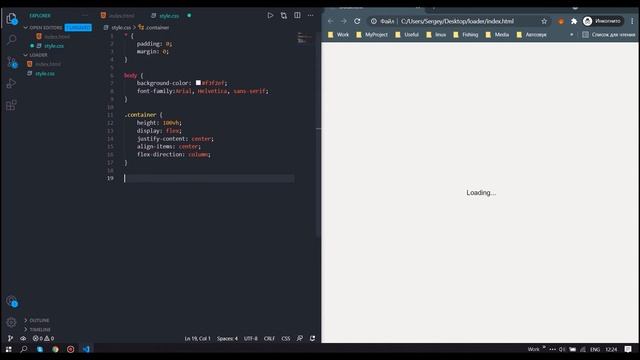This screenshot has height=360, width=640.
Task: Select style.css in Open Editors list
Action: (x=54, y=46)
